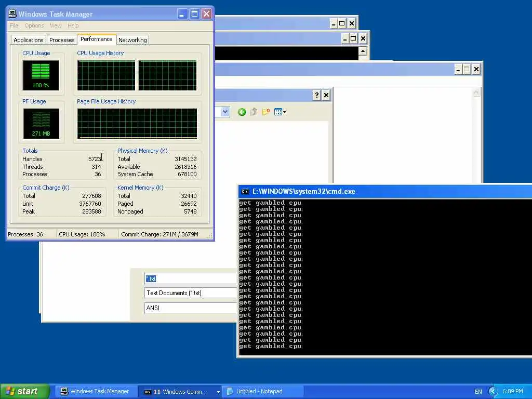The height and width of the screenshot is (399, 532).
Task: Click the PF Usage 271 MB gauge
Action: point(41,124)
